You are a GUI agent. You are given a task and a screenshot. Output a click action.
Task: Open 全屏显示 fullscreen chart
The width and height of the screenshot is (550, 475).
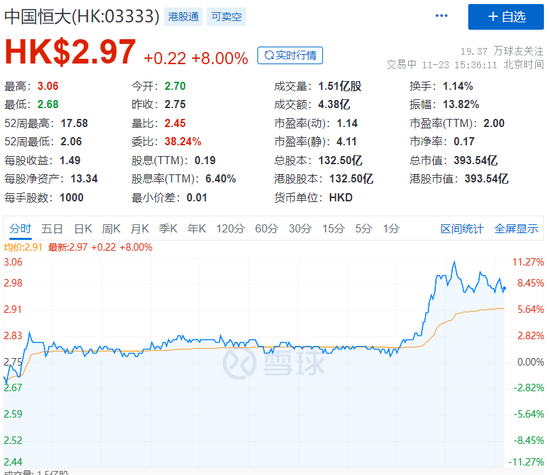(516, 229)
